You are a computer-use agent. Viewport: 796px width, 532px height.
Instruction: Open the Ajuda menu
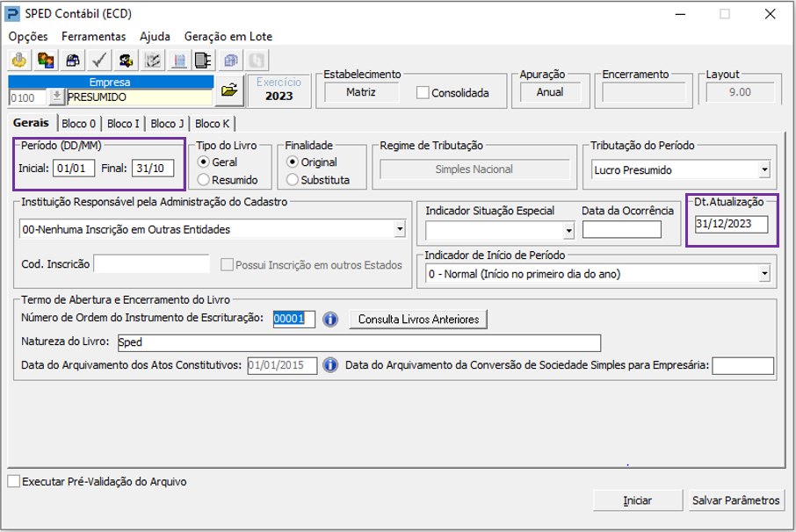pos(155,37)
